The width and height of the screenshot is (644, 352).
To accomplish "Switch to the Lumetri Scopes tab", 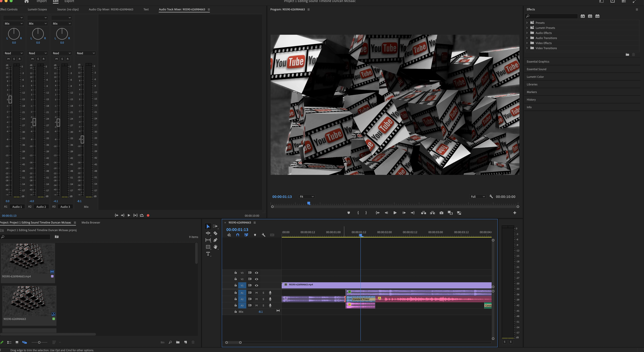I will pyautogui.click(x=37, y=9).
